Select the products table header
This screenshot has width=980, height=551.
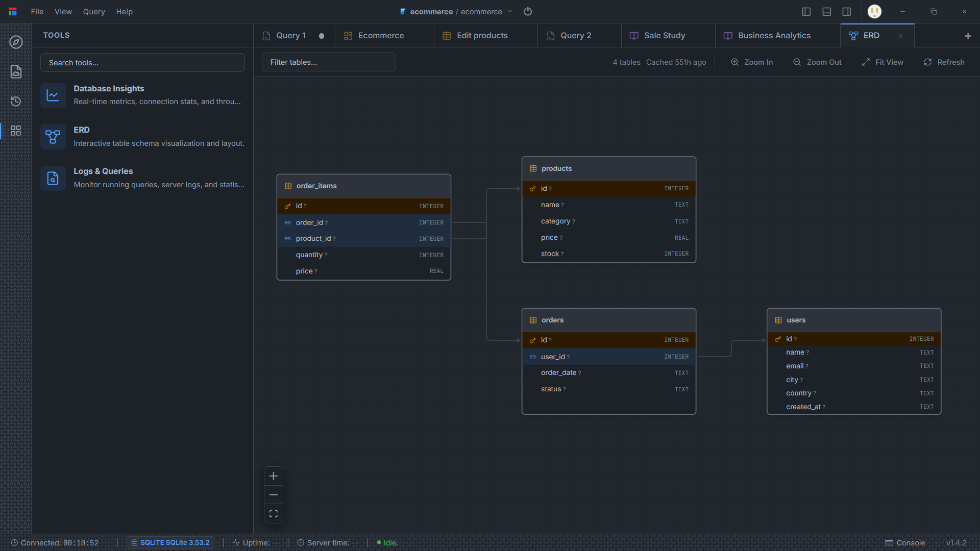tap(609, 168)
